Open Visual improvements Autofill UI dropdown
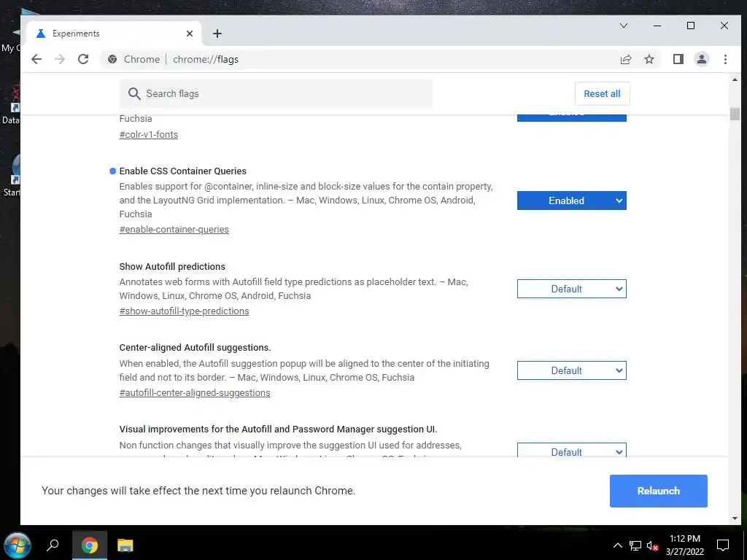 click(572, 450)
